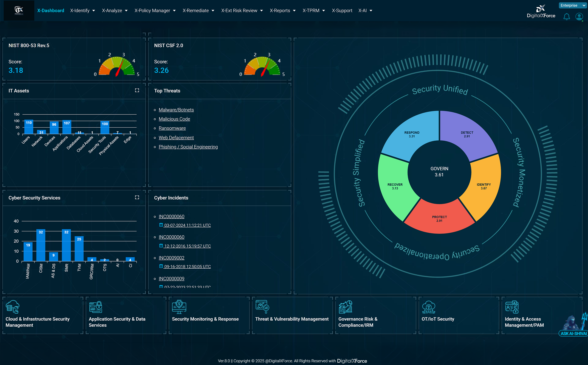Click the Security Monitoring & Response icon
The height and width of the screenshot is (365, 588).
click(179, 307)
